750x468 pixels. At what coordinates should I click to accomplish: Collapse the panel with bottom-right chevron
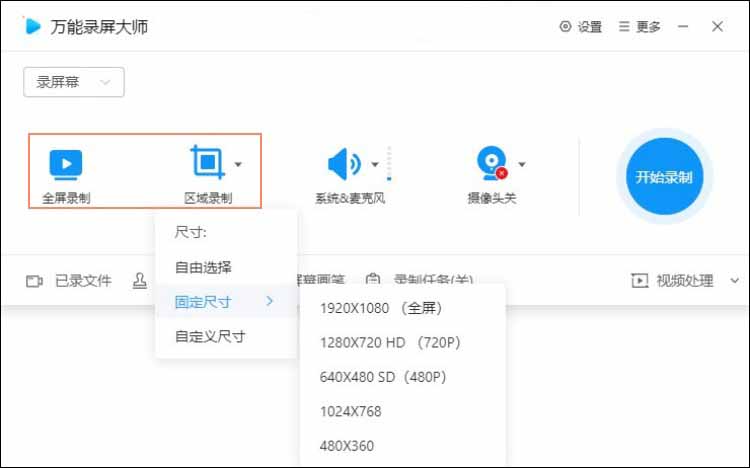(x=735, y=281)
